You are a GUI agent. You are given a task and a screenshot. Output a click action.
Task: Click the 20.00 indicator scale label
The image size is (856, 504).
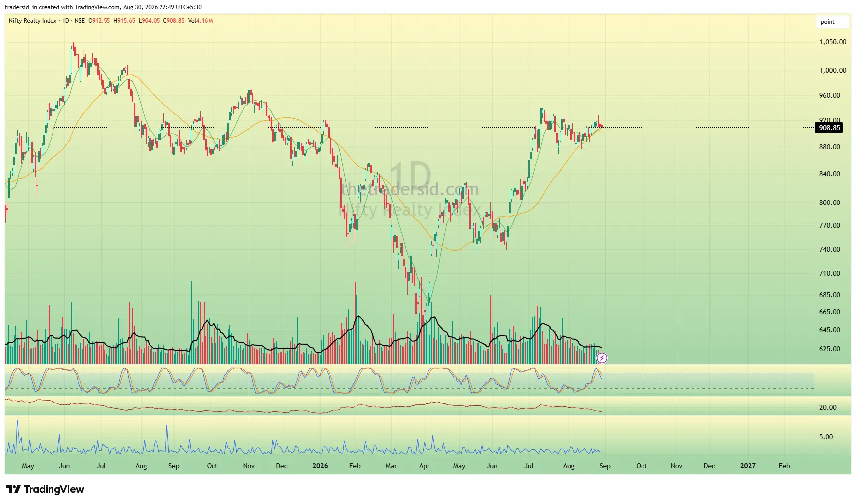[828, 407]
